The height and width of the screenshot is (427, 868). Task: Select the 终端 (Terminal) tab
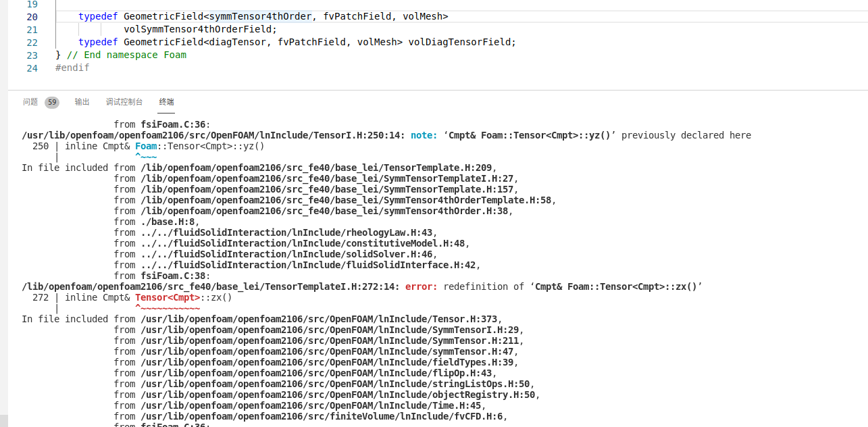click(x=166, y=102)
